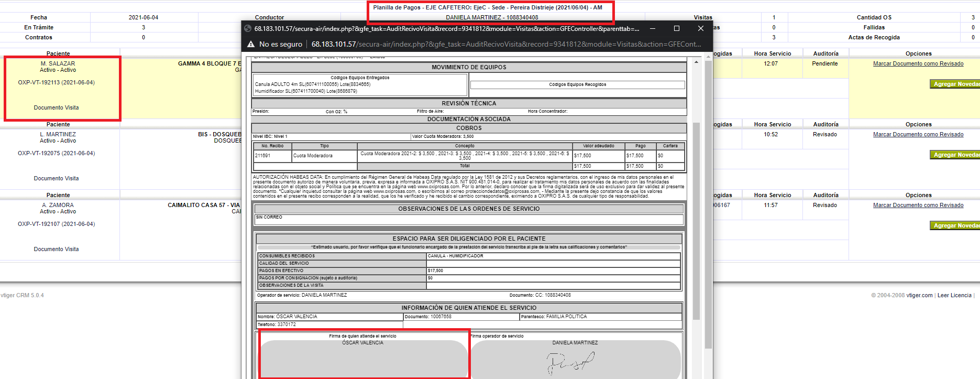This screenshot has height=379, width=980.
Task: Click Agregar Novedad for L. MARTINEZ row
Action: [955, 155]
